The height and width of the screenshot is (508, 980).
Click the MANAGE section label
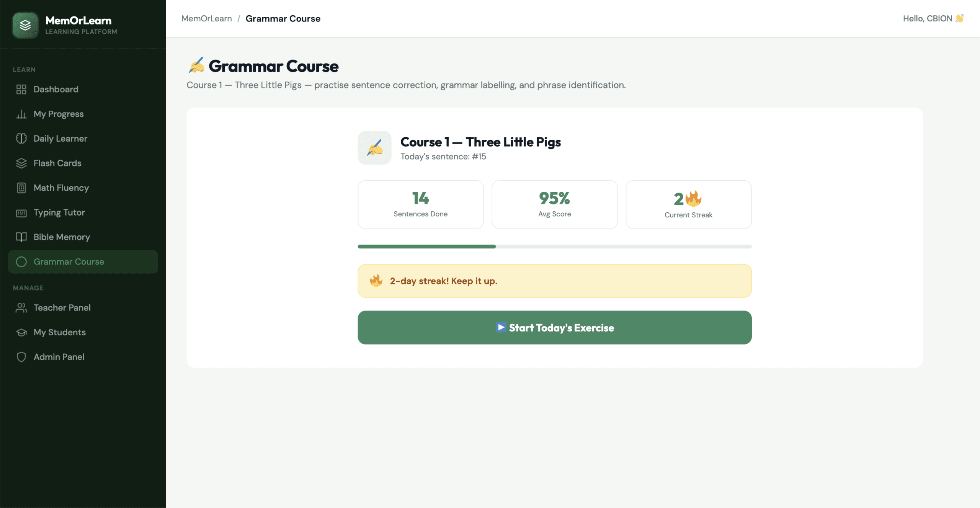click(x=28, y=288)
